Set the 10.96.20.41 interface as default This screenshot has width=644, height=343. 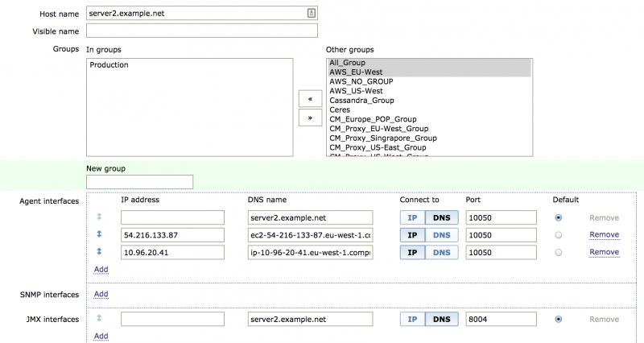(x=558, y=253)
